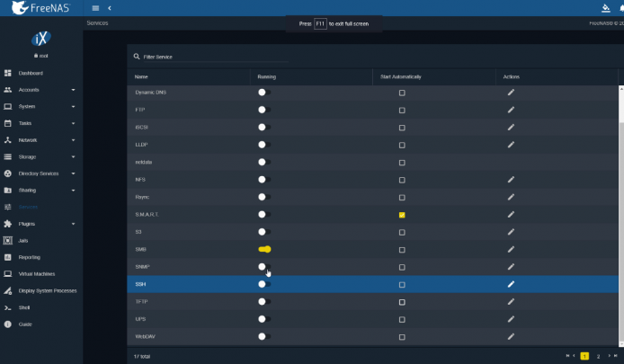
Task: Open the SMB edit pencil icon
Action: tap(511, 250)
